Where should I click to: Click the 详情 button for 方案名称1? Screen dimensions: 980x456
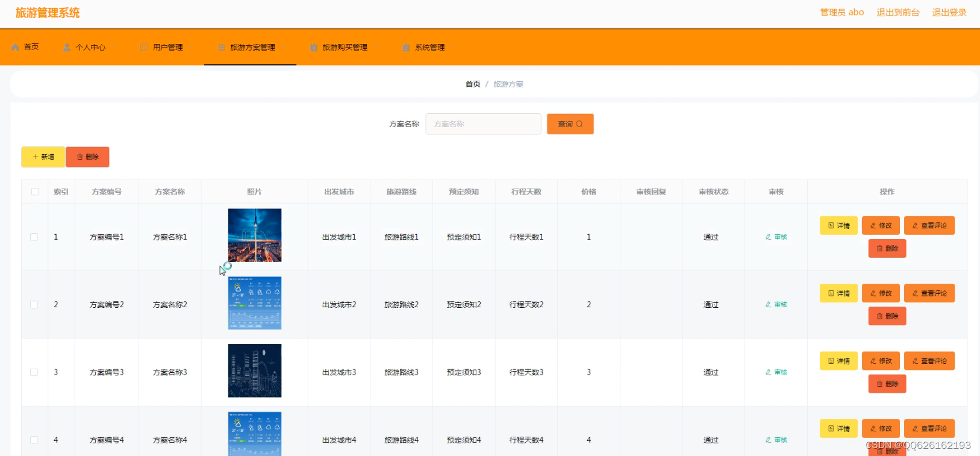[x=838, y=225]
